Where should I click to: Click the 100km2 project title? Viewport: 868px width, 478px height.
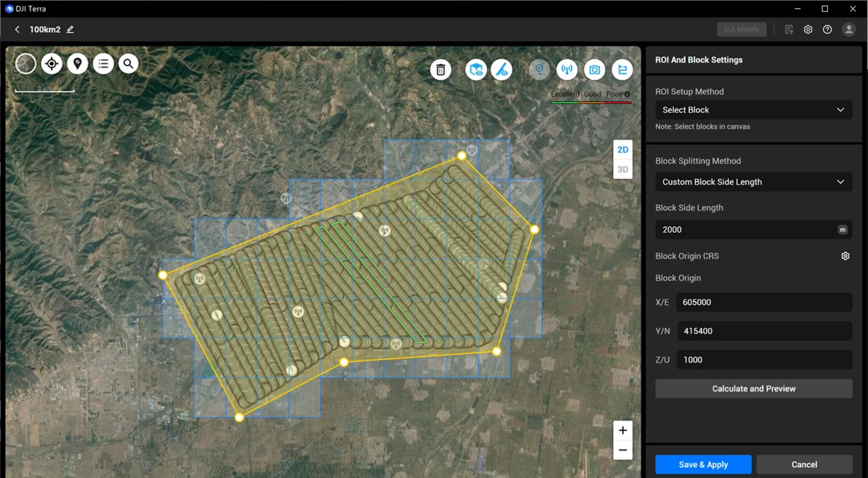tap(45, 29)
